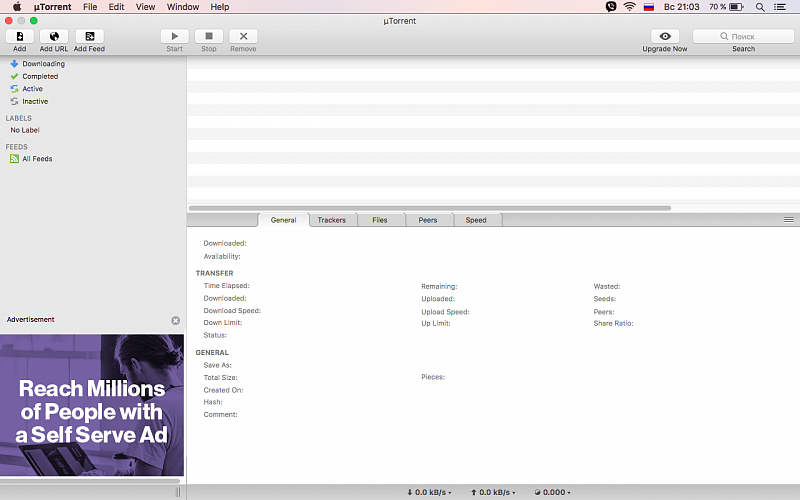800x500 pixels.
Task: Click the Remove torrent icon
Action: (x=243, y=36)
